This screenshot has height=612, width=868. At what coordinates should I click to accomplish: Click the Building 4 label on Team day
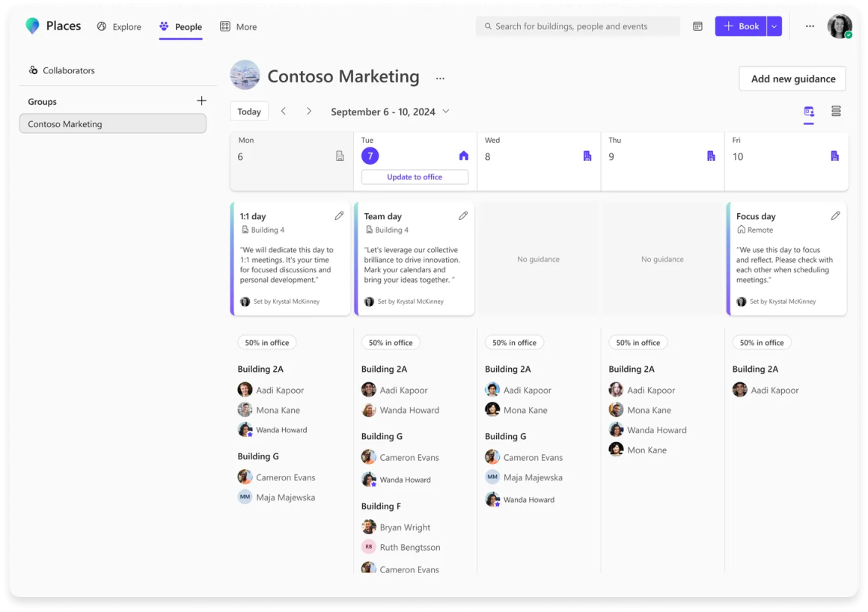387,230
